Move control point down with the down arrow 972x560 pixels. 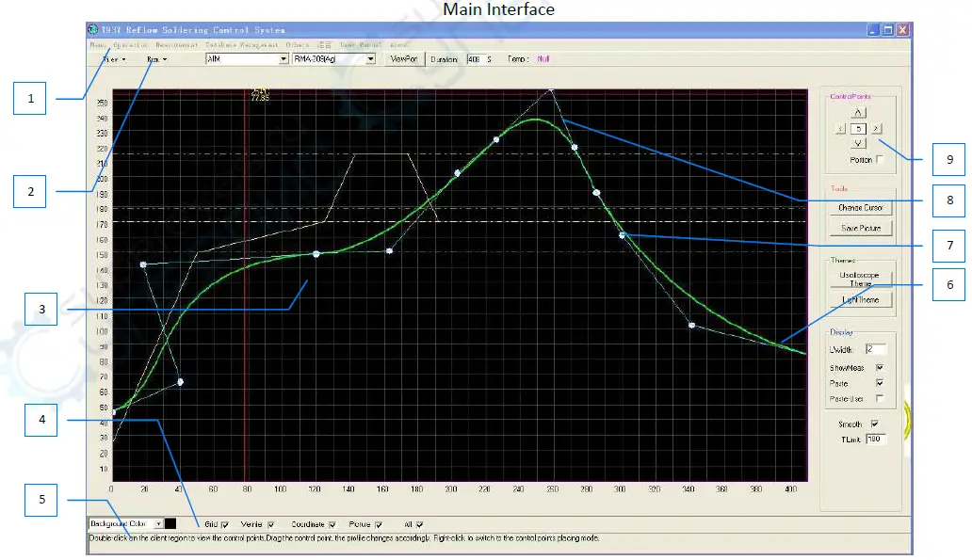click(x=858, y=144)
